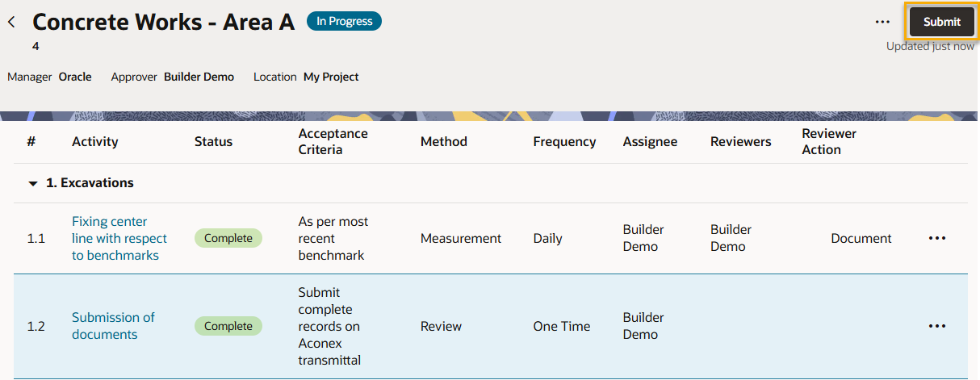
Task: Click the back arrow beside the title
Action: (x=11, y=22)
